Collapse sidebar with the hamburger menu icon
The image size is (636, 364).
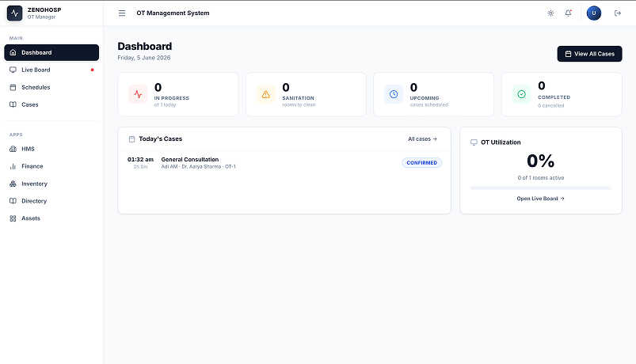tap(122, 13)
